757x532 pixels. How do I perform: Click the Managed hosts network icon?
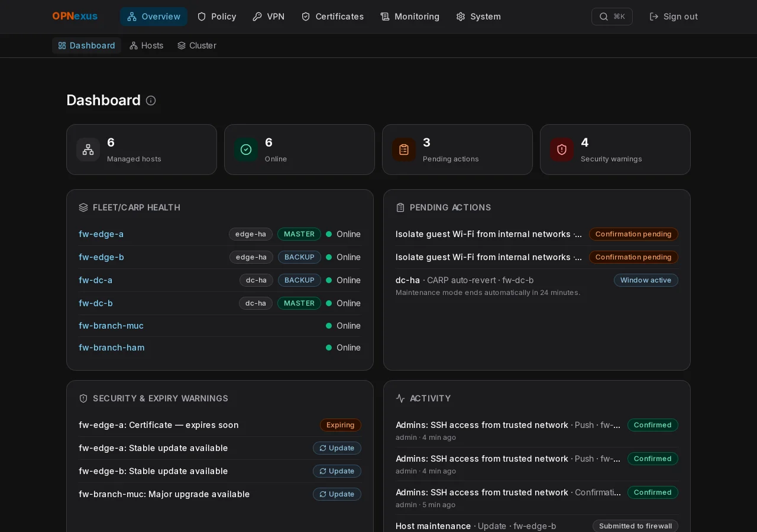pos(88,150)
